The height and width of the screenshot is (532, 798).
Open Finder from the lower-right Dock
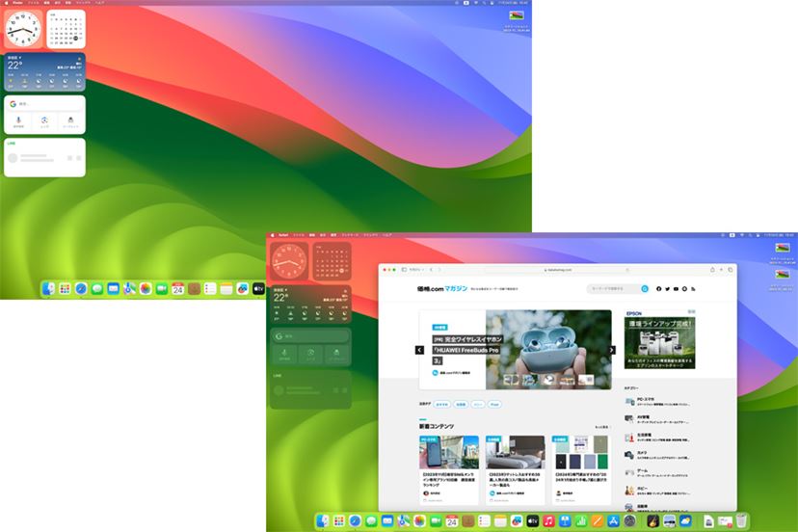click(322, 520)
